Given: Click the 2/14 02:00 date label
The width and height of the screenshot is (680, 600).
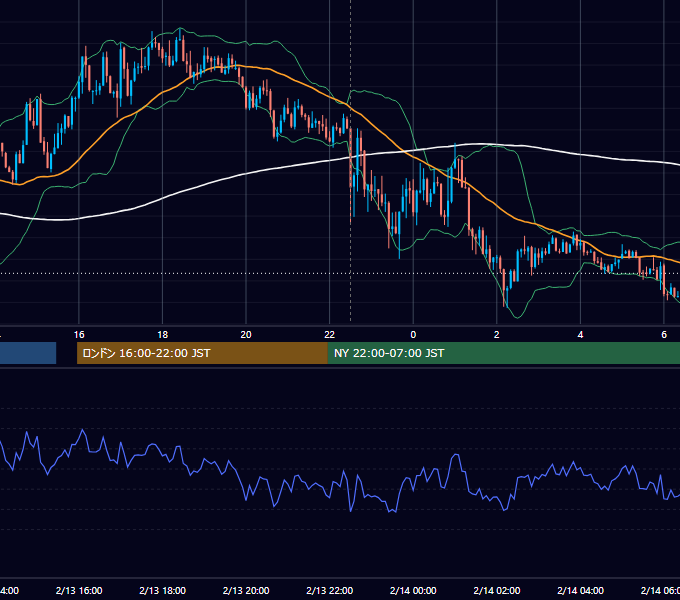Looking at the screenshot, I should 497,590.
